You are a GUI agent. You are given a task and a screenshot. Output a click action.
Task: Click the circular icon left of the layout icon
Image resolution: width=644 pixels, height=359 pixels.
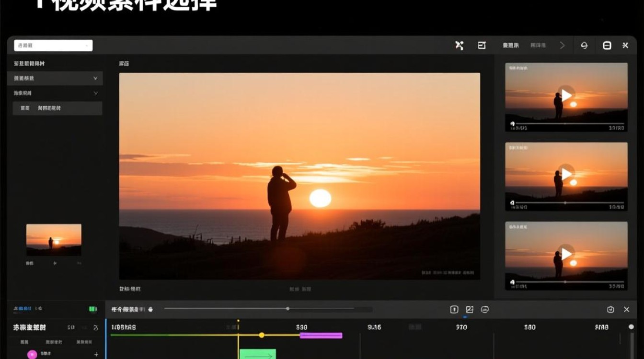(584, 45)
